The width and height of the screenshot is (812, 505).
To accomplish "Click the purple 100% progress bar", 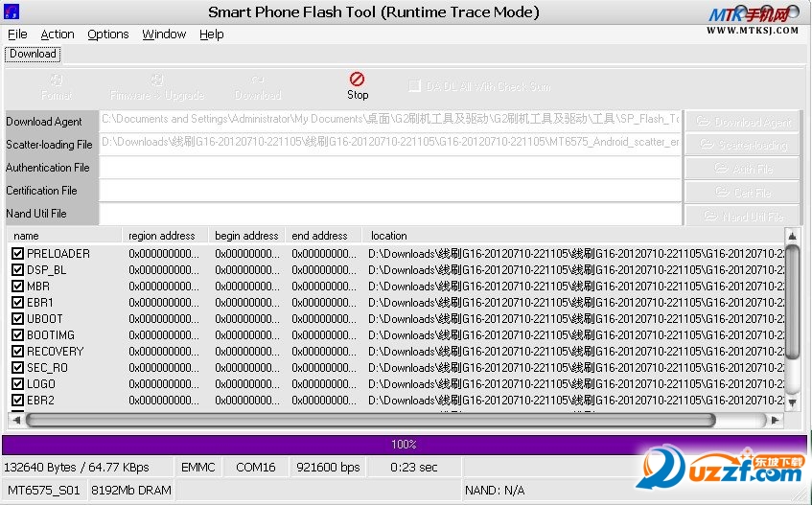I will [x=404, y=445].
